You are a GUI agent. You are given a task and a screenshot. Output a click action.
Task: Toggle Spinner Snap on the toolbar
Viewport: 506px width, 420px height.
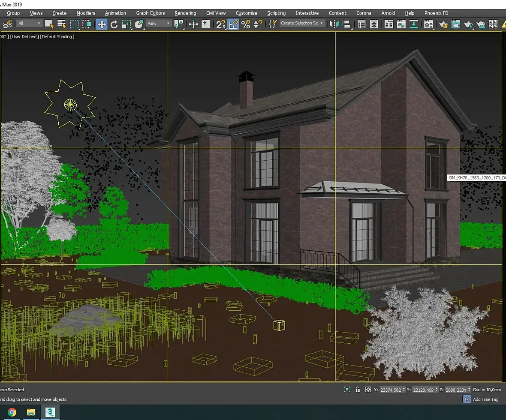pyautogui.click(x=258, y=24)
